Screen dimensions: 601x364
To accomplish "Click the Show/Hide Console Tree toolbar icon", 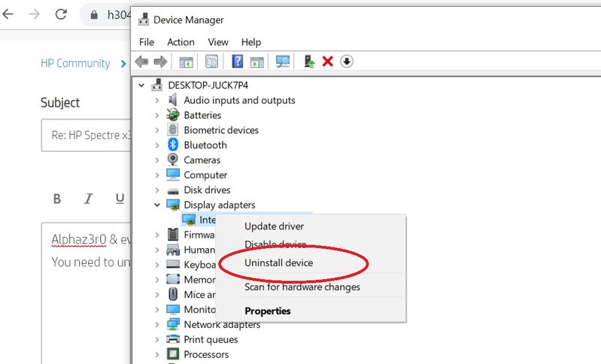I will click(187, 62).
